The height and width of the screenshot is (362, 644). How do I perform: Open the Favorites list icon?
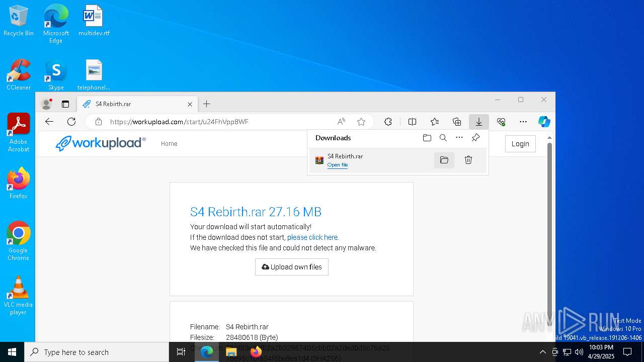(435, 122)
